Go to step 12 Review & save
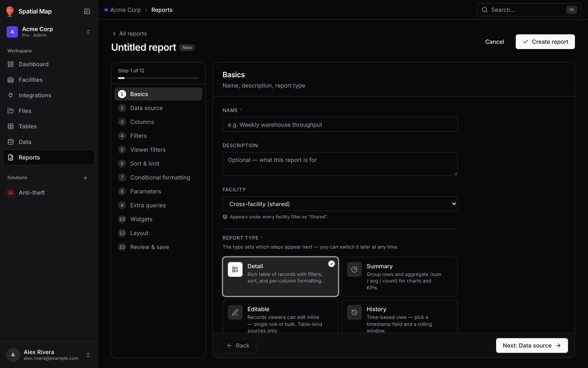Screen dimensions: 588x368 coord(158,247)
